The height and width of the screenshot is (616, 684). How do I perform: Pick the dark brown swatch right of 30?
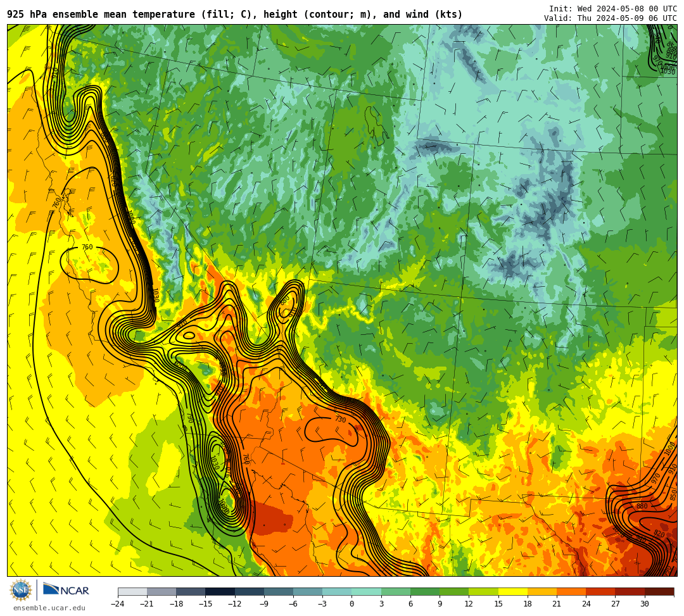coord(659,591)
